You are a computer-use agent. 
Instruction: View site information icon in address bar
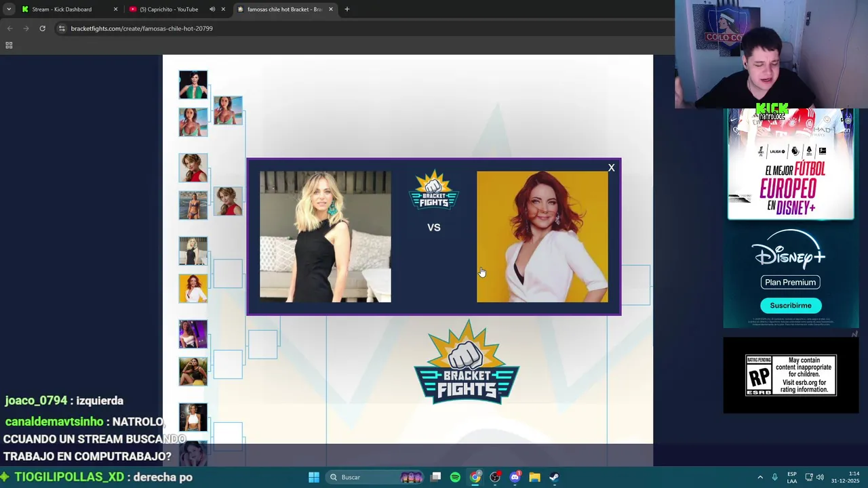click(x=62, y=28)
